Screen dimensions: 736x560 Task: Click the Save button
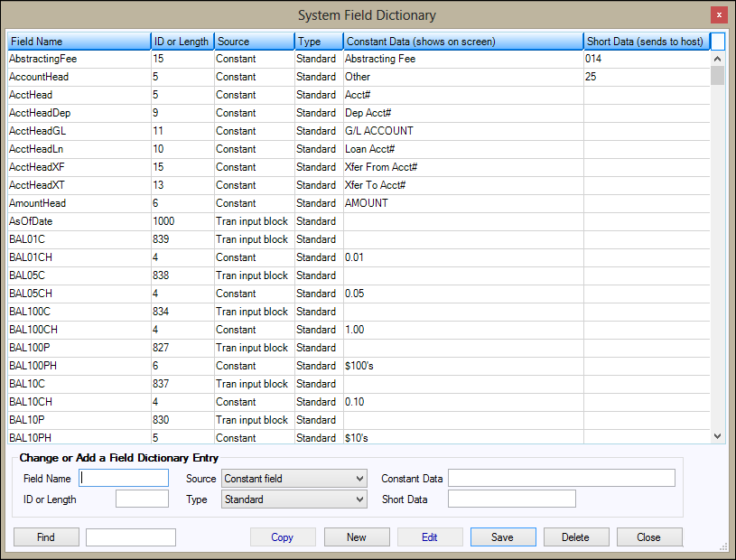pos(503,537)
